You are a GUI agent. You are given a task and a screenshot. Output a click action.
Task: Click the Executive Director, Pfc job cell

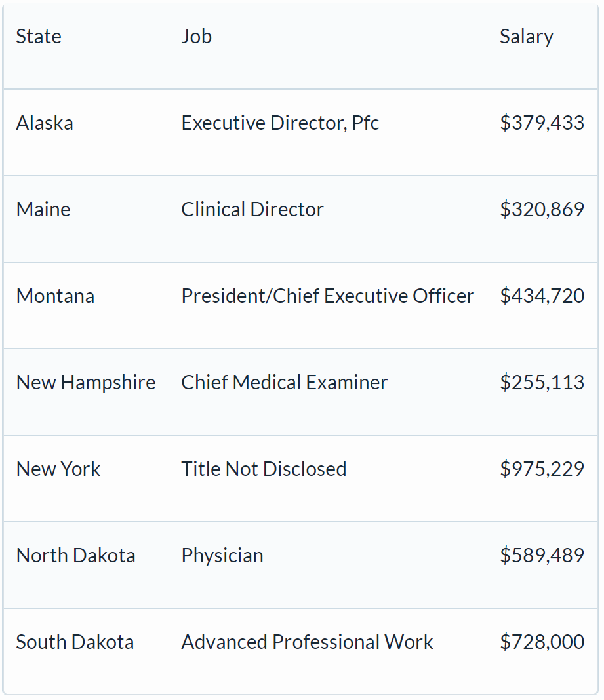[280, 123]
